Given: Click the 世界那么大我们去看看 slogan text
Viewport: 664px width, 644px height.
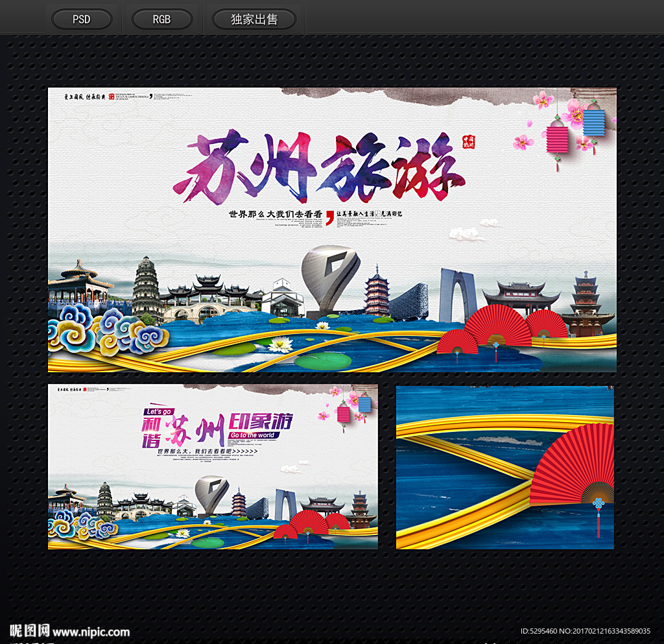Looking at the screenshot, I should 276,214.
